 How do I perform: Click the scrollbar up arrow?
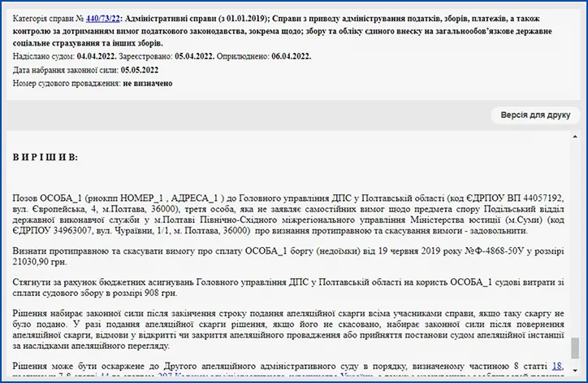(x=575, y=137)
